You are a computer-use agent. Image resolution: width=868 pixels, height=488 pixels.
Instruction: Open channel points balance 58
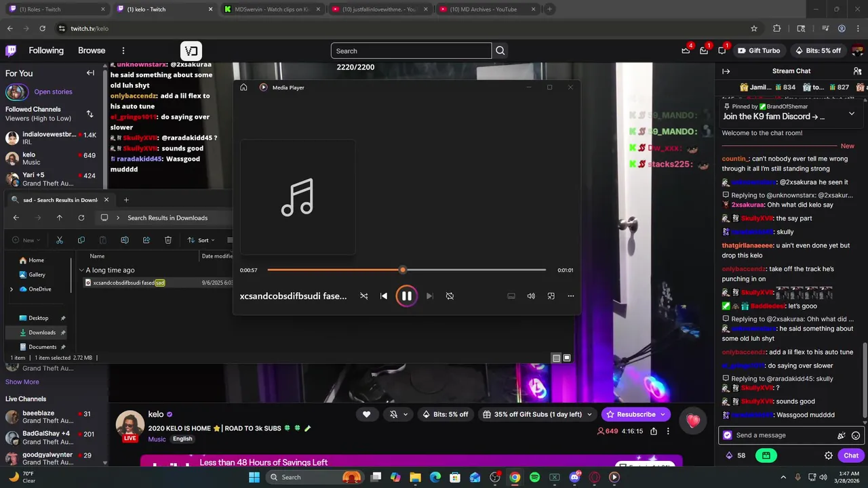(736, 455)
